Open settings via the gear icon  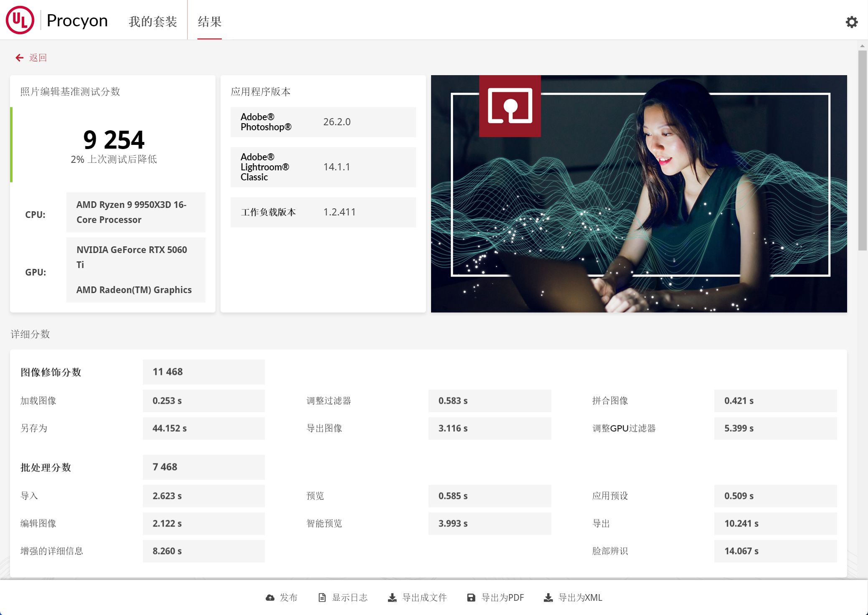pos(851,22)
